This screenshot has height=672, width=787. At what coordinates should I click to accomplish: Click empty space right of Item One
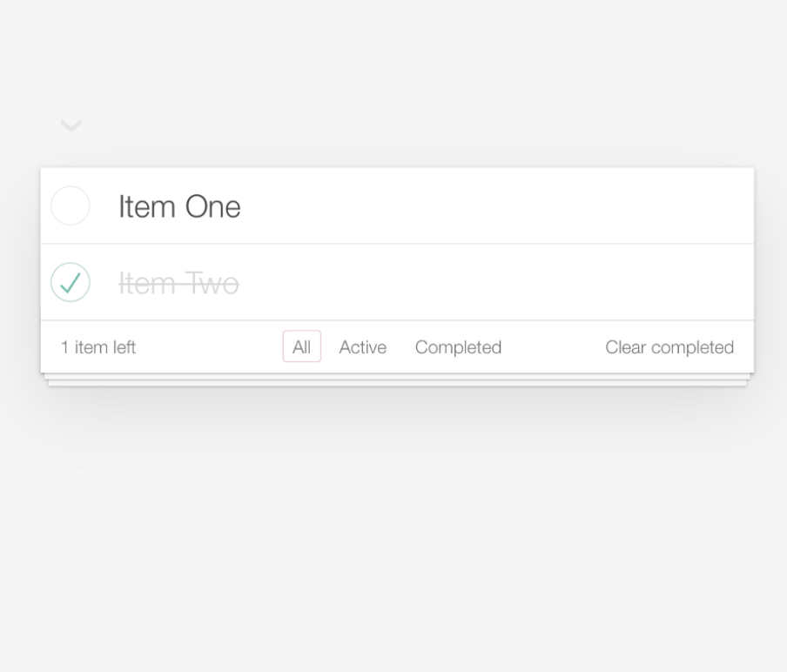(x=522, y=206)
